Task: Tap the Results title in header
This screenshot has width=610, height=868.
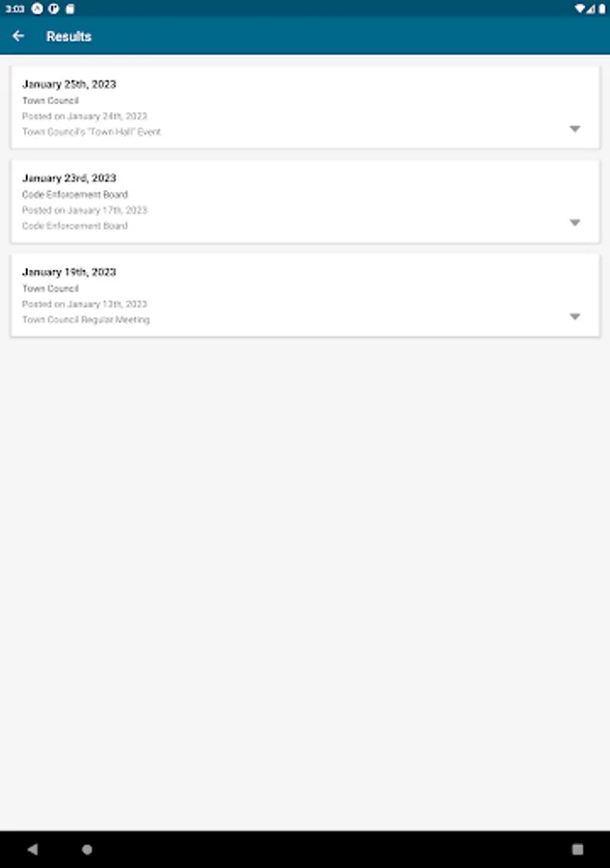Action: click(68, 37)
